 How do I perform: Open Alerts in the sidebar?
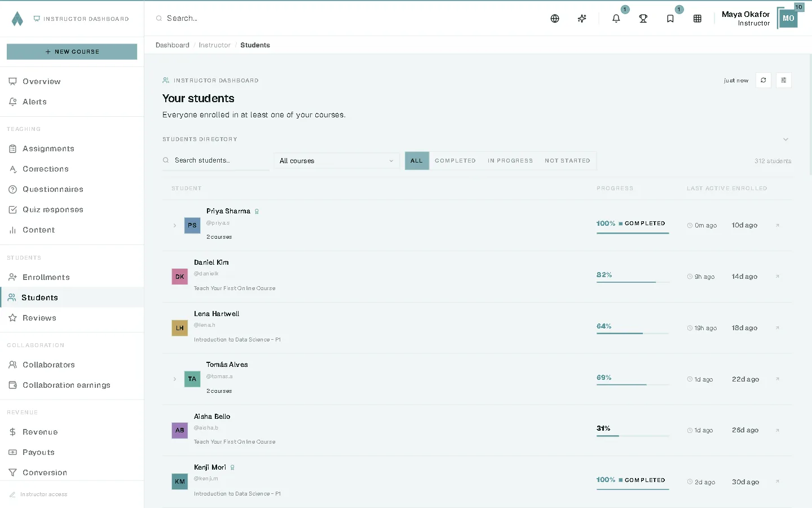[x=72, y=102]
